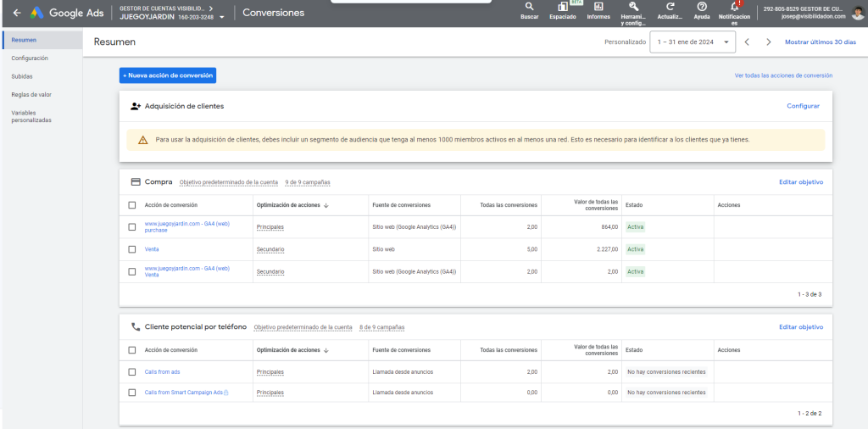Select all rows in Compra table
The height and width of the screenshot is (429, 868).
tap(131, 205)
